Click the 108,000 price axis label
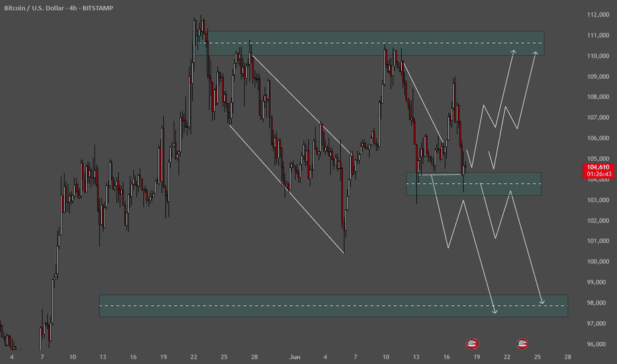 [x=598, y=97]
